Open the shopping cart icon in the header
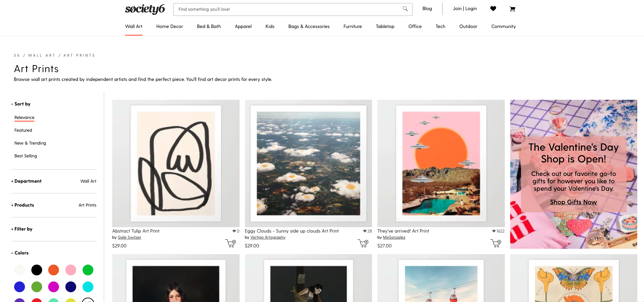 click(x=512, y=9)
